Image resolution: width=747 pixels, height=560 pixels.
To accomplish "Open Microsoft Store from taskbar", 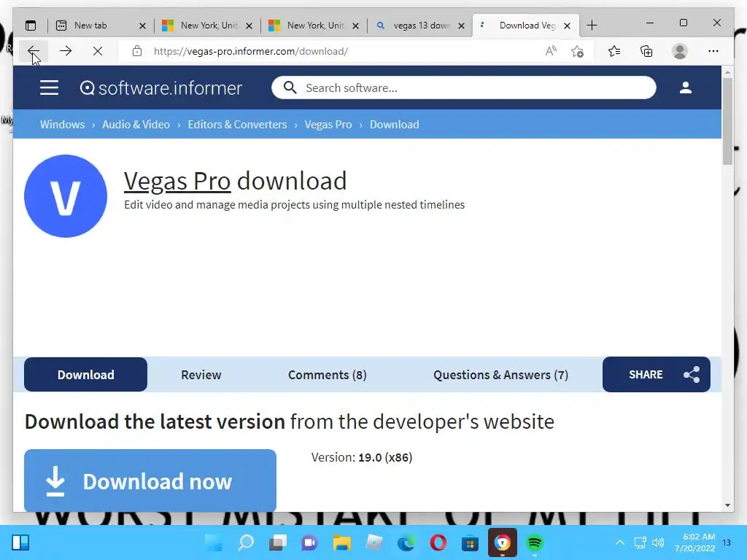I will 471,542.
